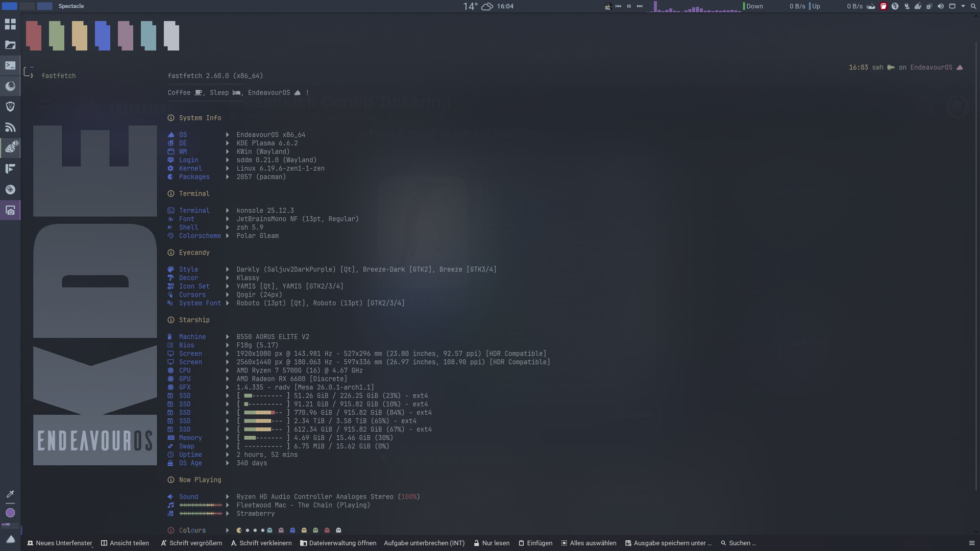Click the color picker eyedropper icon
The width and height of the screenshot is (980, 551).
click(x=10, y=494)
